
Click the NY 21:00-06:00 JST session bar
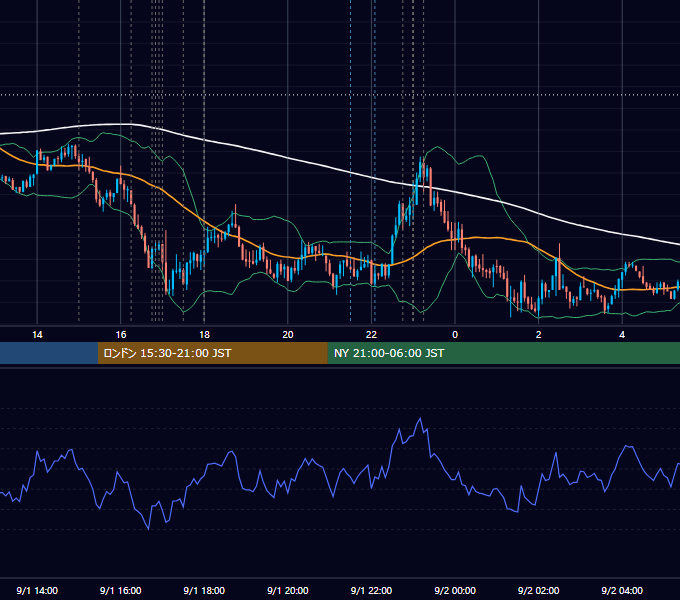[x=503, y=353]
